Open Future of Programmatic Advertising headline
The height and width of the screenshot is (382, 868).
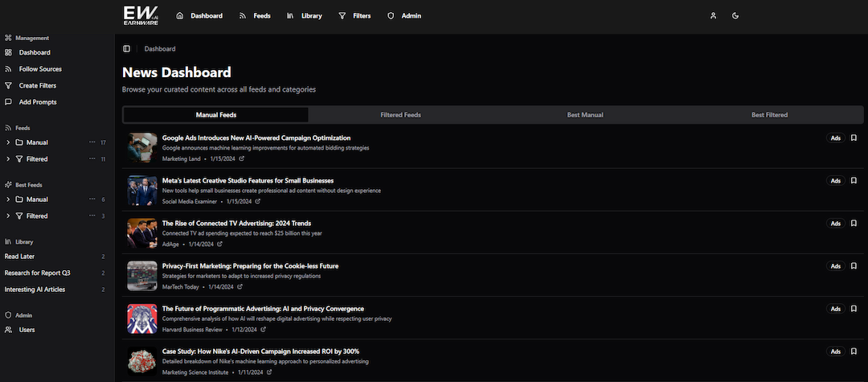point(263,308)
